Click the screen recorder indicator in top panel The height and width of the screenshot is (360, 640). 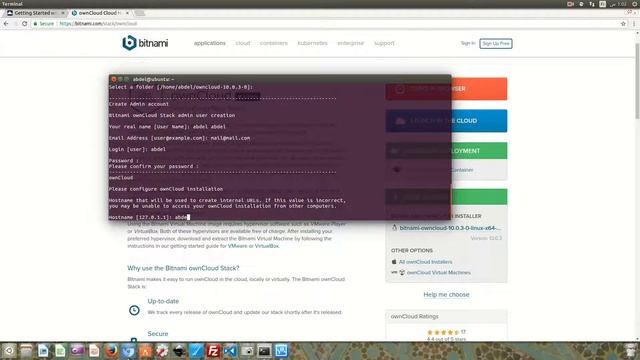click(570, 4)
